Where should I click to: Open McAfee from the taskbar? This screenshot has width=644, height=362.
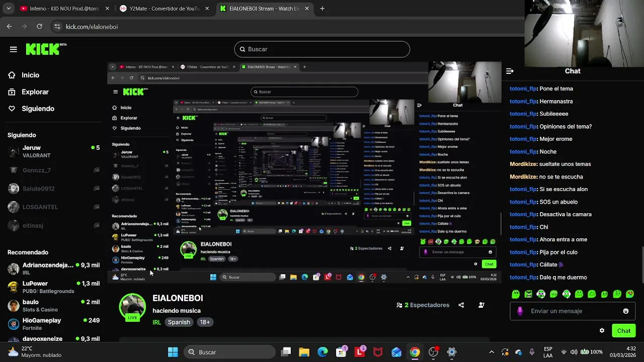378,352
